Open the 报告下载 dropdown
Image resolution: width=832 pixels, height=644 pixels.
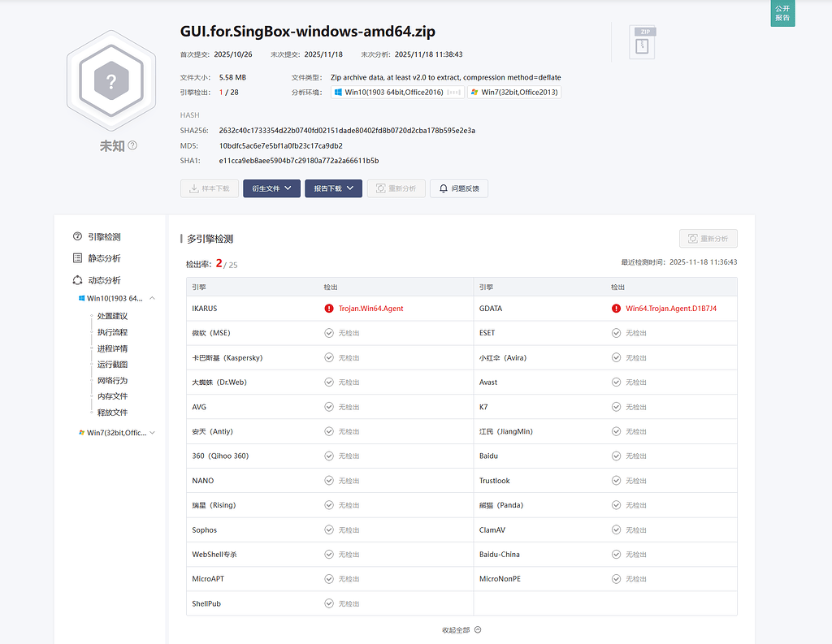tap(333, 188)
